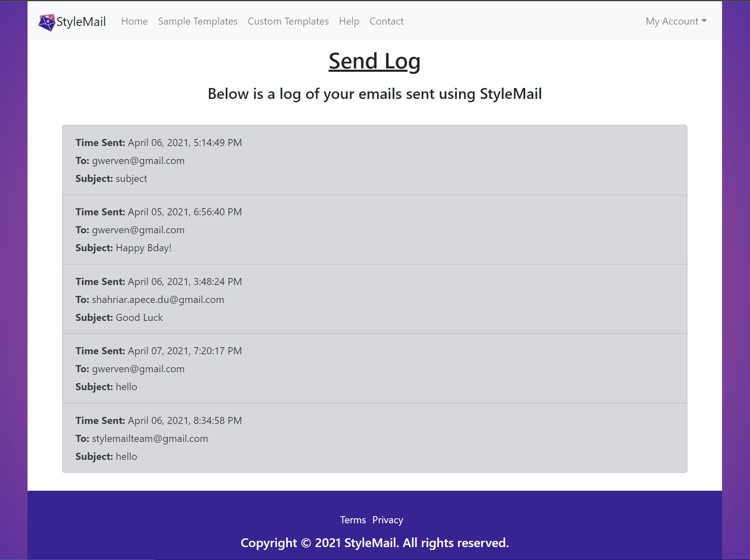The image size is (750, 560).
Task: Click the copyright notice text in footer
Action: [375, 542]
